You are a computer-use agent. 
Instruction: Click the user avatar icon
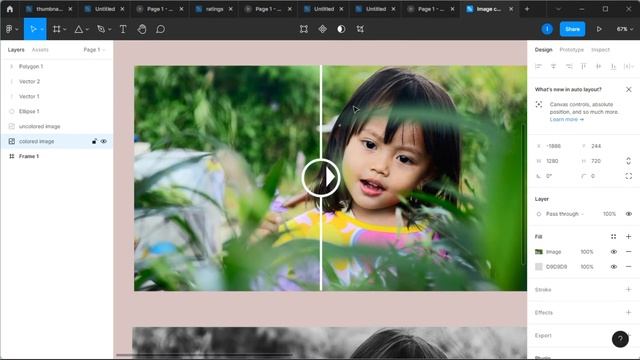click(547, 29)
